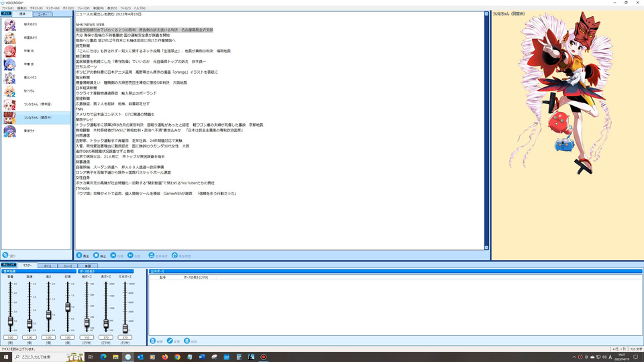Add a new symbol pause with 新規
644x362 pixels.
coord(153,341)
